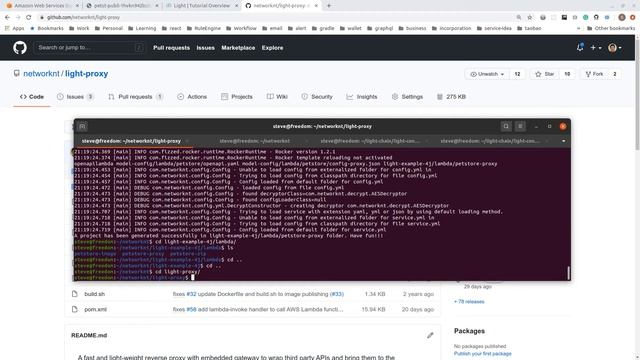Image resolution: width=640 pixels, height=360 pixels.
Task: Select the Code tab
Action: pyautogui.click(x=32, y=97)
